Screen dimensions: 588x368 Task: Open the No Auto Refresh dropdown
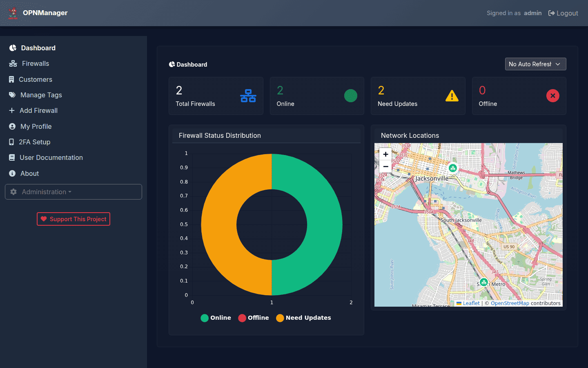click(535, 64)
